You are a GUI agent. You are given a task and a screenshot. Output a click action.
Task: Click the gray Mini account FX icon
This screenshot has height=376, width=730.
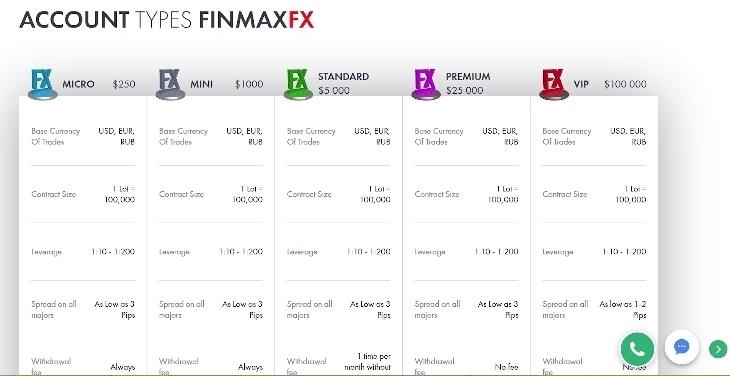170,84
